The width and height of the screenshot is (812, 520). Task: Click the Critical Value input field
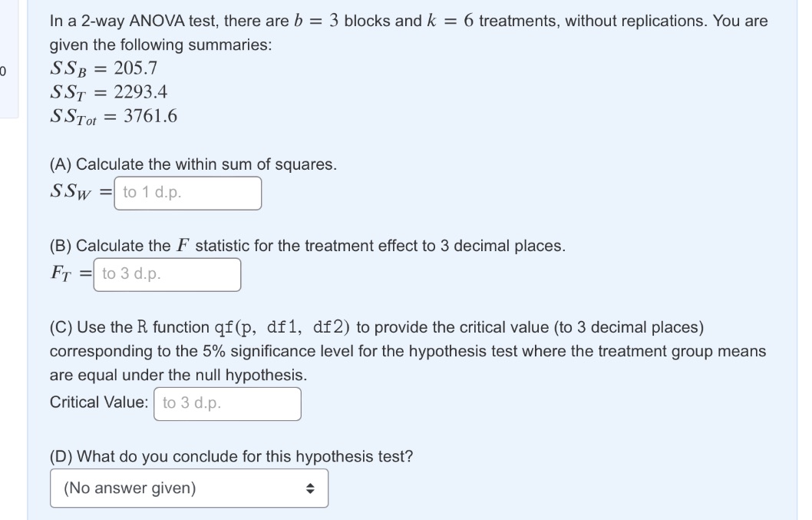tap(227, 404)
